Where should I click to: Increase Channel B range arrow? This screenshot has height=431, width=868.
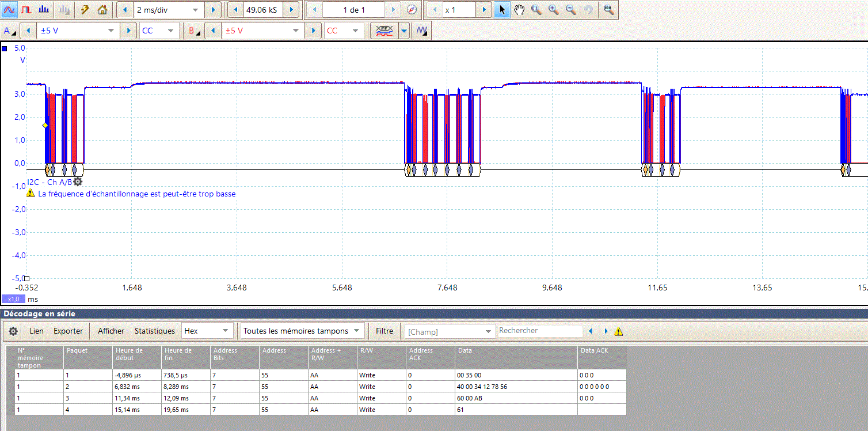coord(313,31)
